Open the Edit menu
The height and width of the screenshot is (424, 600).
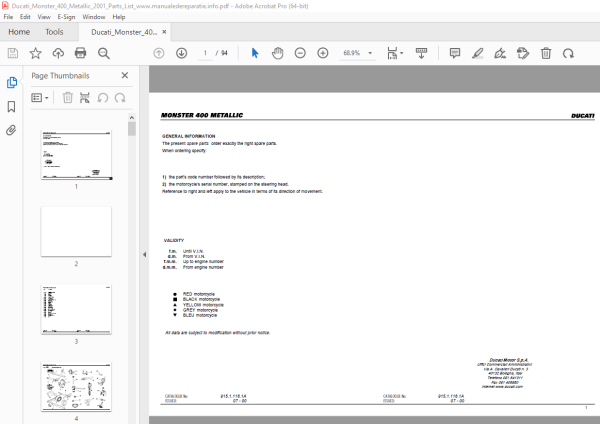[x=25, y=17]
